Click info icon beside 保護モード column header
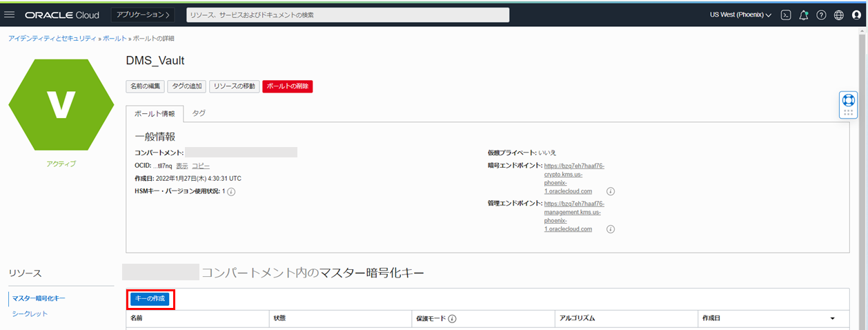Image resolution: width=868 pixels, height=330 pixels. [x=453, y=319]
